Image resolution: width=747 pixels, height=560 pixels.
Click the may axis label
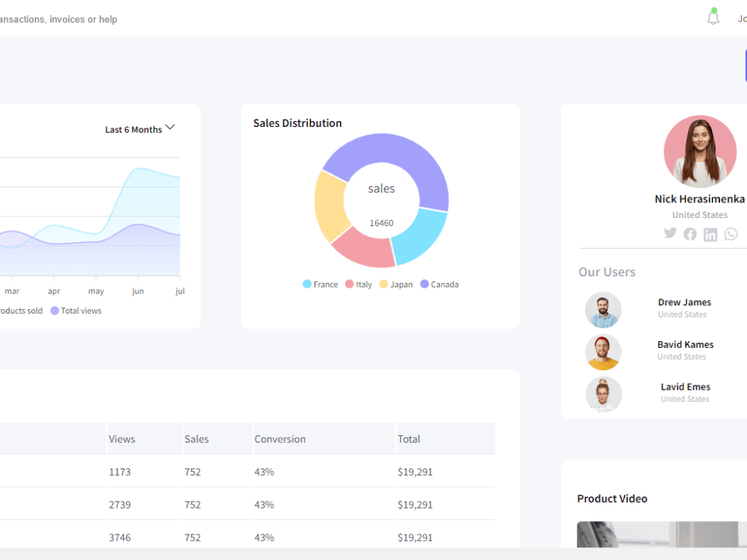(x=96, y=291)
